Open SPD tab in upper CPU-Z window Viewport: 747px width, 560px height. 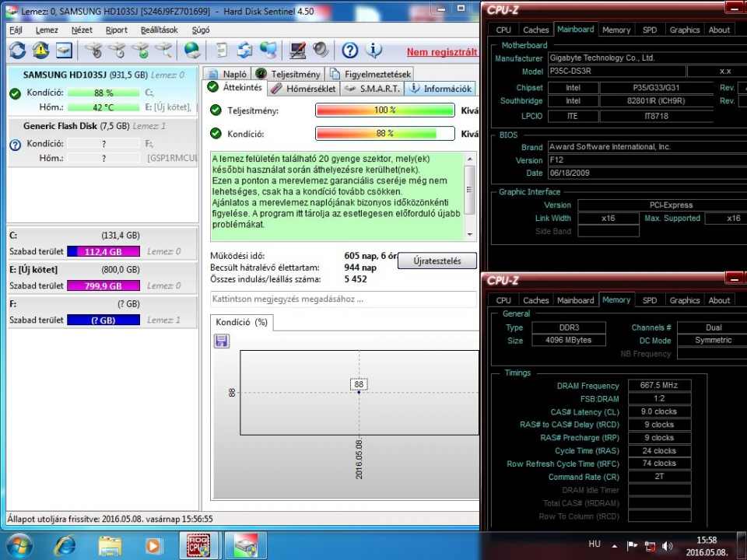[x=649, y=30]
